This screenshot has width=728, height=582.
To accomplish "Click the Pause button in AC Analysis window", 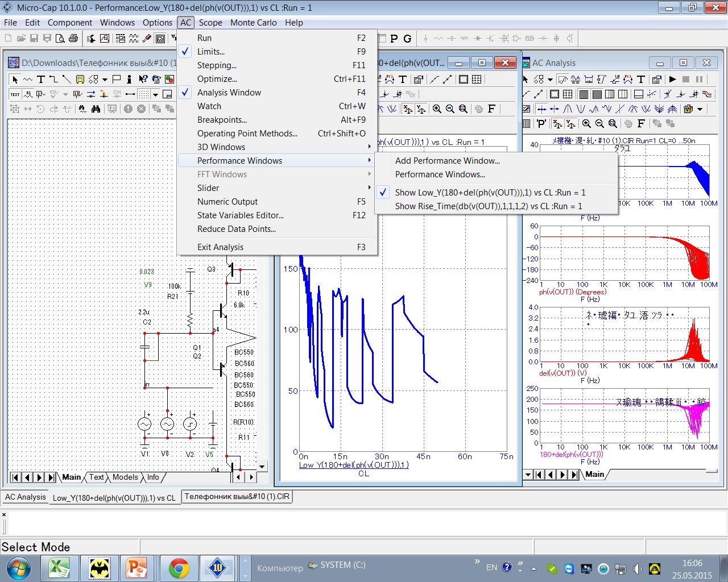I will coord(699,79).
